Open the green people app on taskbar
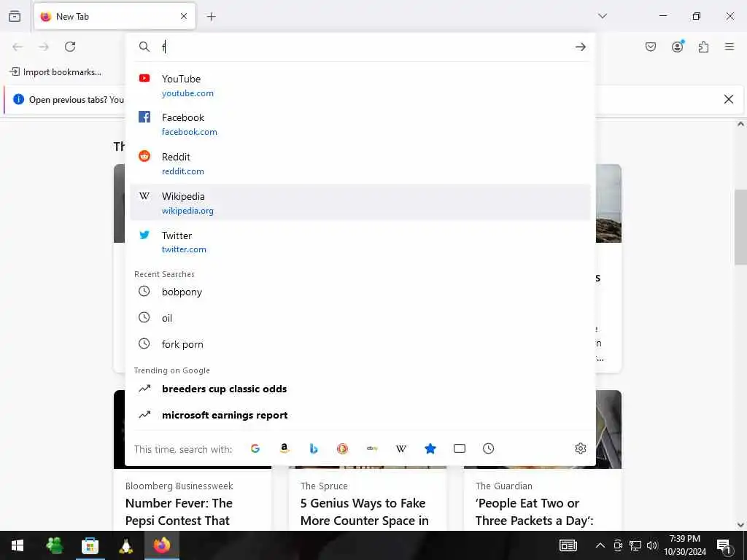747x560 pixels. (54, 545)
